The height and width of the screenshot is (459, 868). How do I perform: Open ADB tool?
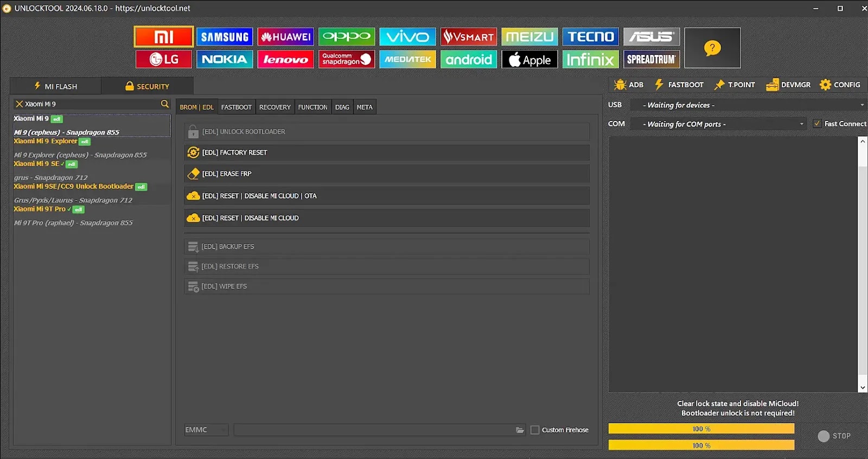tap(629, 85)
